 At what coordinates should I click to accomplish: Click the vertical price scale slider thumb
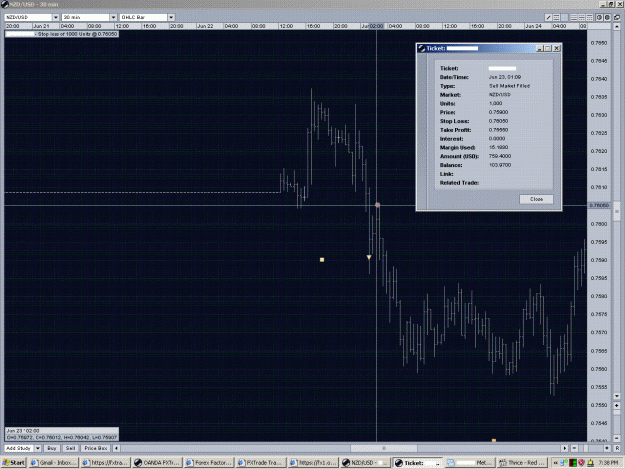pyautogui.click(x=617, y=211)
